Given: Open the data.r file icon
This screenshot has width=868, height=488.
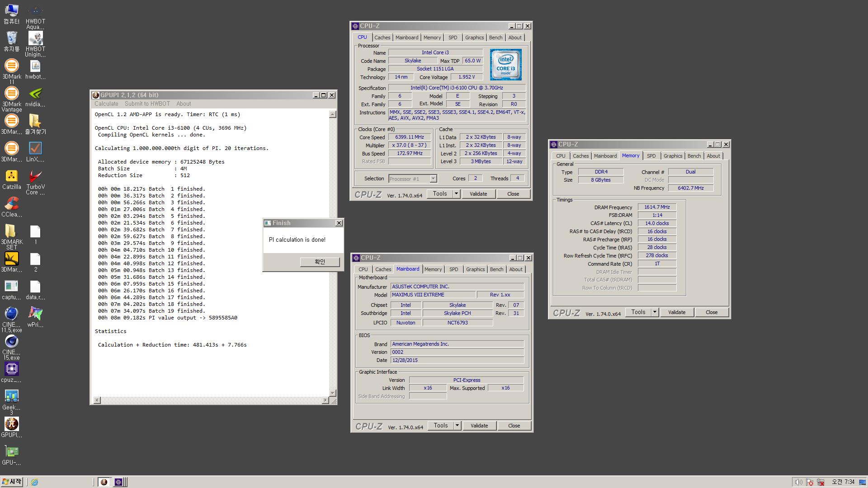Looking at the screenshot, I should click(x=35, y=290).
